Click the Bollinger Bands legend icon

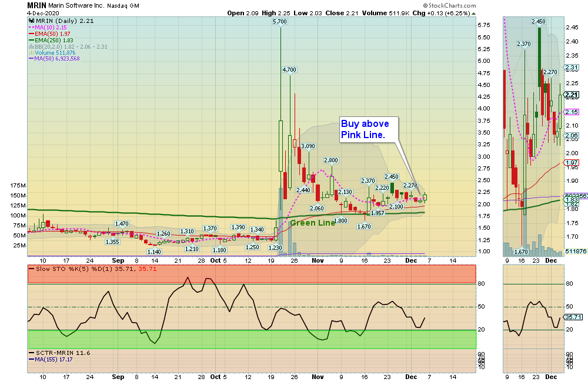point(32,47)
